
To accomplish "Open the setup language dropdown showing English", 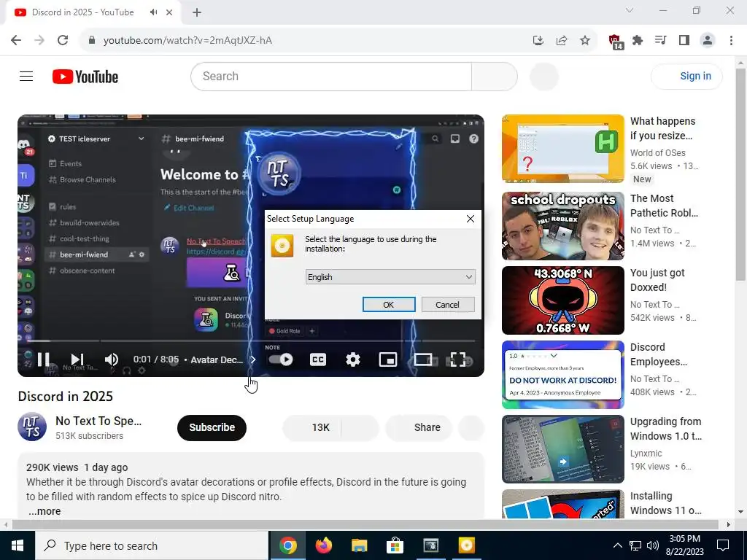I will tap(390, 276).
